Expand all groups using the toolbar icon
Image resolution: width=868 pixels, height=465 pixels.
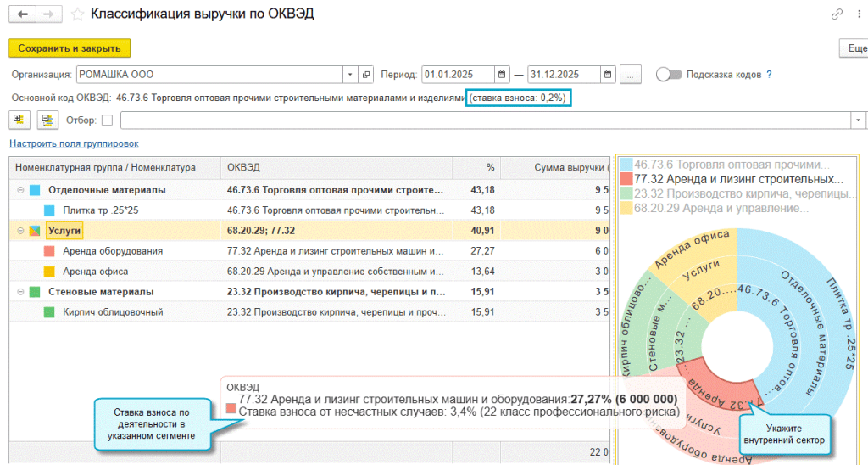pos(19,120)
